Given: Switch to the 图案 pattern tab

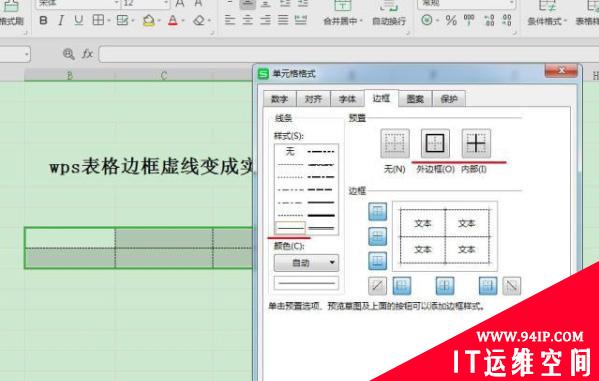Looking at the screenshot, I should click(x=415, y=99).
